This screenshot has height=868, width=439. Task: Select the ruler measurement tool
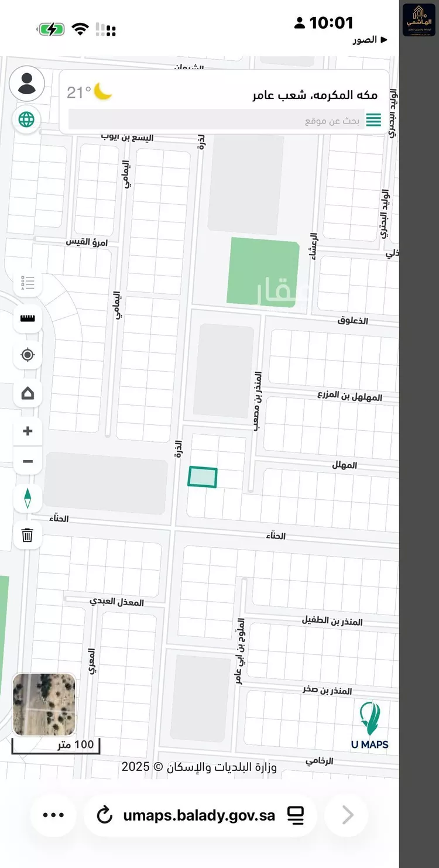(28, 318)
